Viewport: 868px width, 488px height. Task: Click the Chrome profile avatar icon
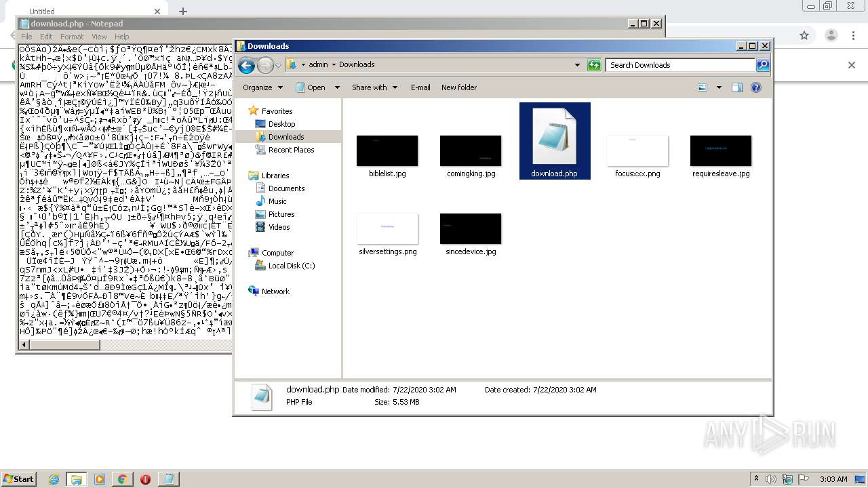tap(831, 35)
